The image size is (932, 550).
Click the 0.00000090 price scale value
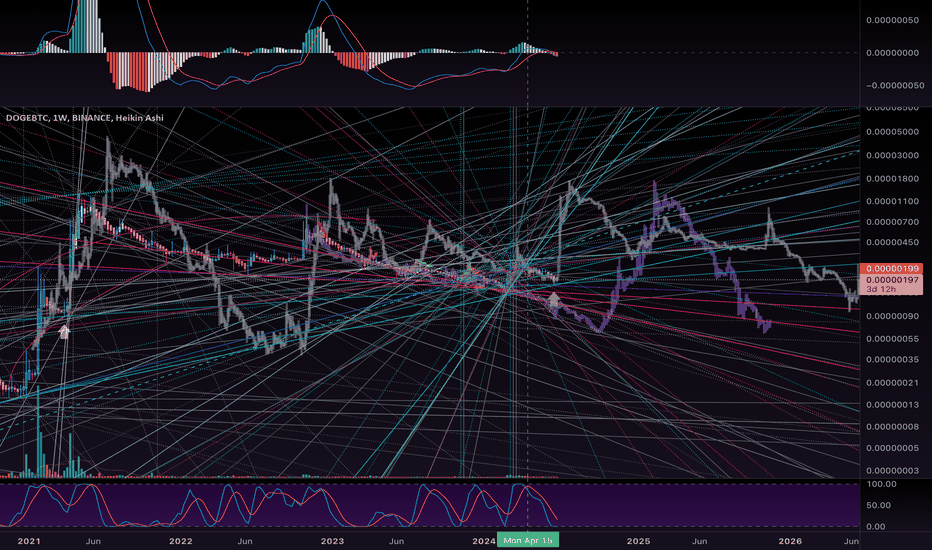pos(892,316)
